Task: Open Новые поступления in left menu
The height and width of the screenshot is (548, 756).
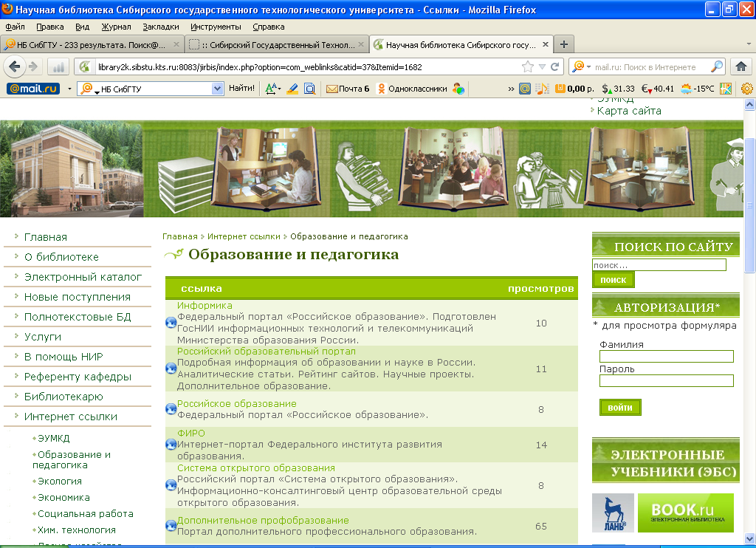Action: click(77, 297)
